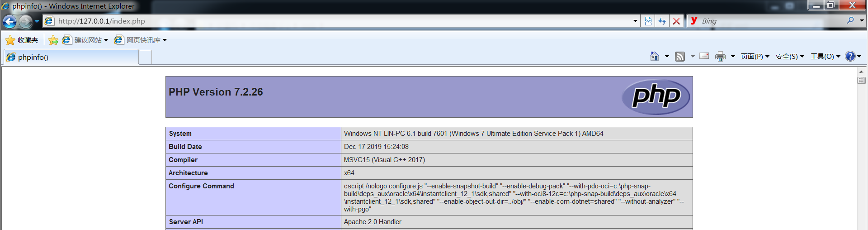Click the Architecture row label
The image size is (868, 230).
188,173
